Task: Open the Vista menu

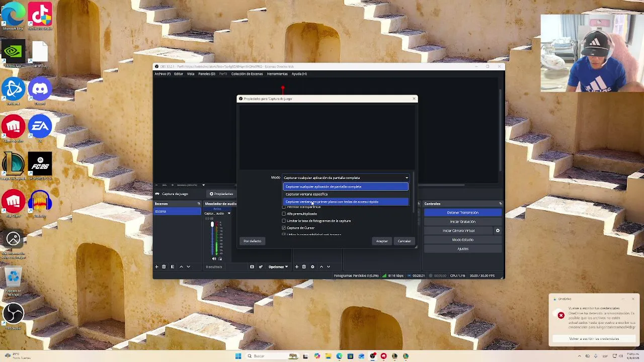Action: click(x=191, y=74)
